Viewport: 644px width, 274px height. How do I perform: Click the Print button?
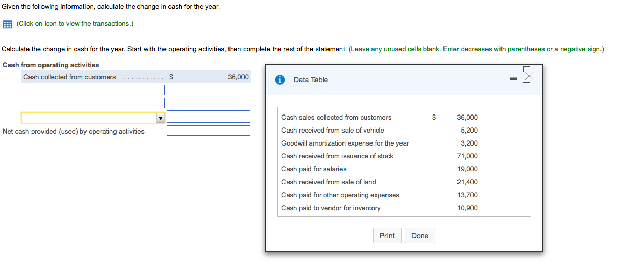click(387, 236)
